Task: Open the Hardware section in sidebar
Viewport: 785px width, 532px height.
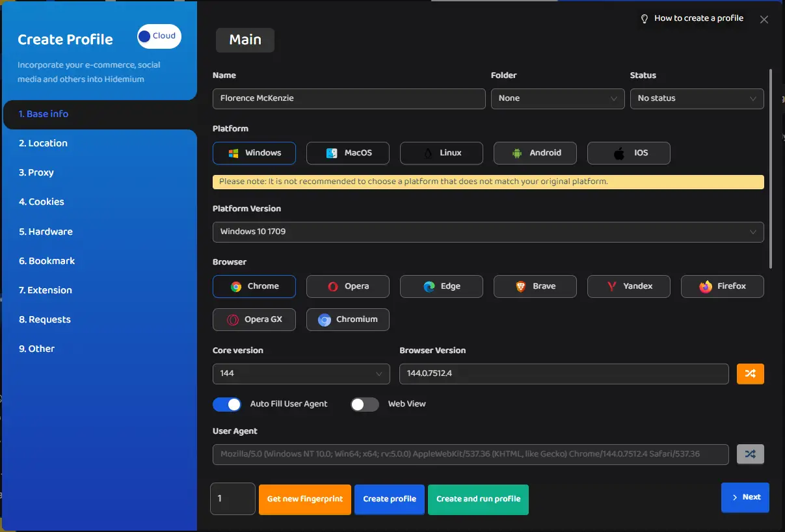Action: pos(46,232)
